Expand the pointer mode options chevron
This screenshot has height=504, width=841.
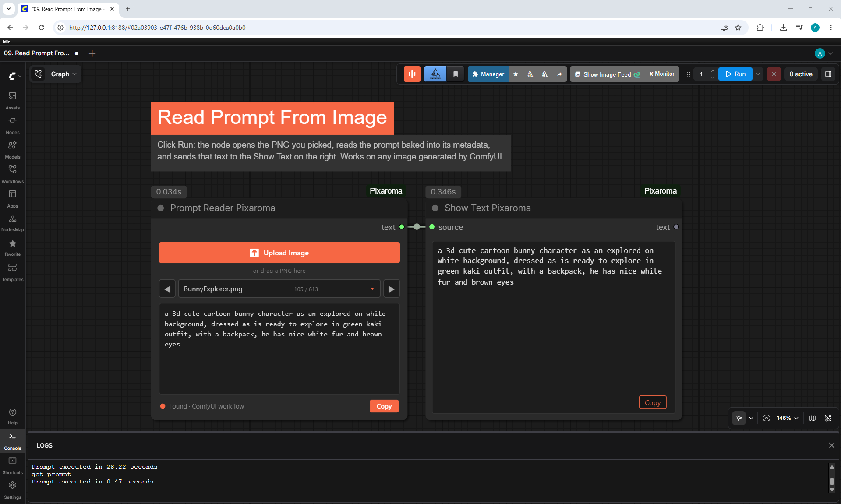point(751,418)
